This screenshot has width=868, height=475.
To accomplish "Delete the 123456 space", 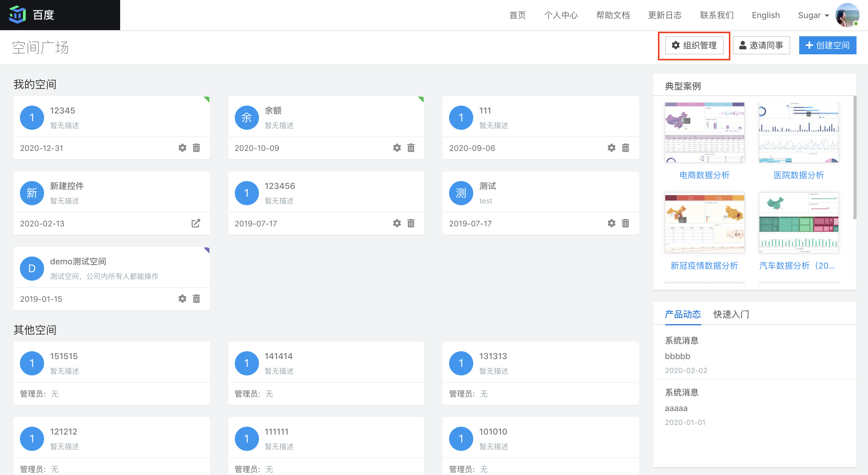I will coord(411,223).
